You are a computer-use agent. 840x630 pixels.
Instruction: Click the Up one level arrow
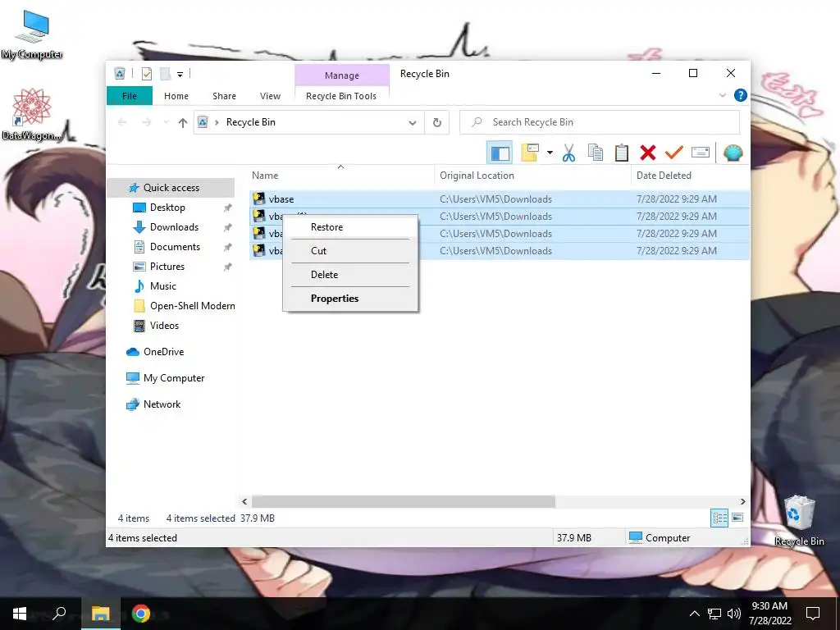click(183, 123)
